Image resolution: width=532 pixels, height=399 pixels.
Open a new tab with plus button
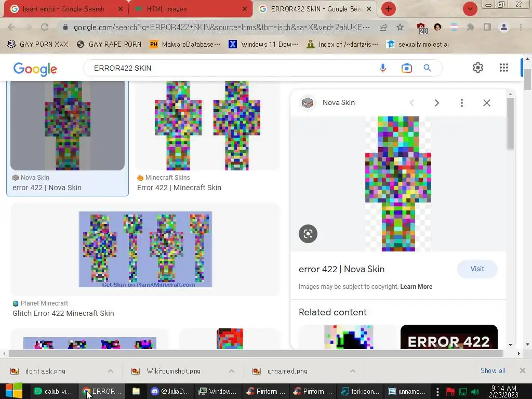[x=389, y=9]
